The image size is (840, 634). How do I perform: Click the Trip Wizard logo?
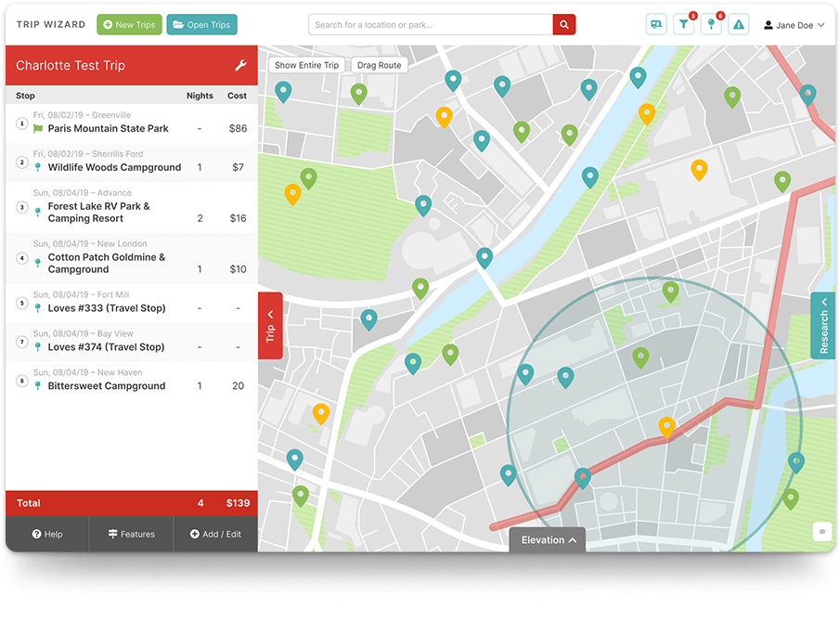click(51, 25)
